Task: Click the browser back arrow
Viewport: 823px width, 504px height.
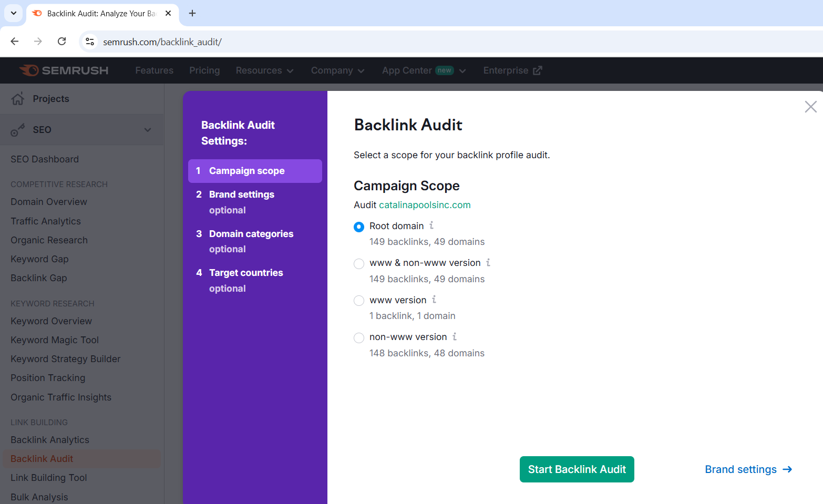Action: point(15,42)
